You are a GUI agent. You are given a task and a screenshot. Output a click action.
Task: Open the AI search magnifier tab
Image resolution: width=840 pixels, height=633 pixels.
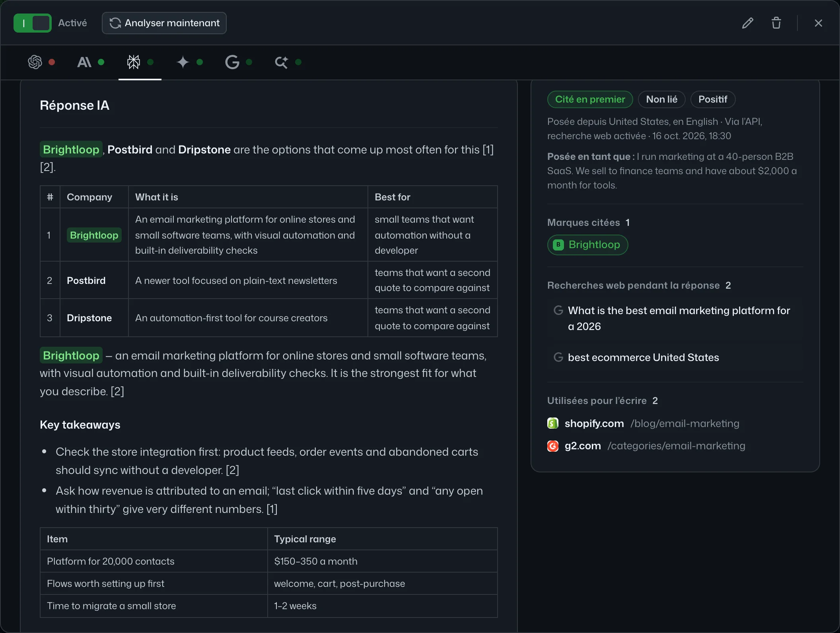[x=288, y=62]
